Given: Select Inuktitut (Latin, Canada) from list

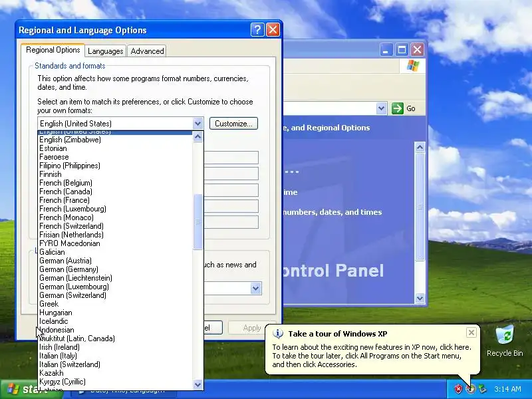Looking at the screenshot, I should point(115,338).
